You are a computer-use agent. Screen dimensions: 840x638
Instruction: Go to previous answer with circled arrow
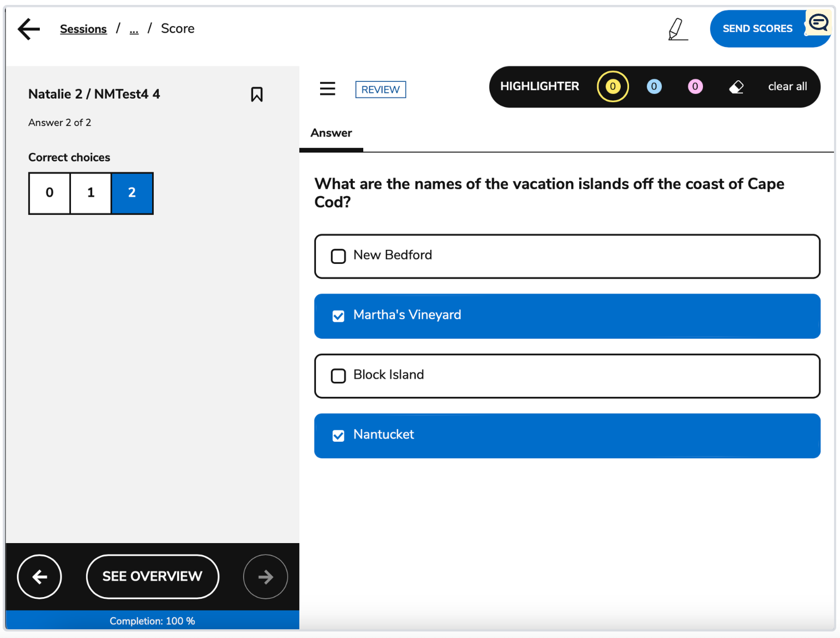click(39, 577)
